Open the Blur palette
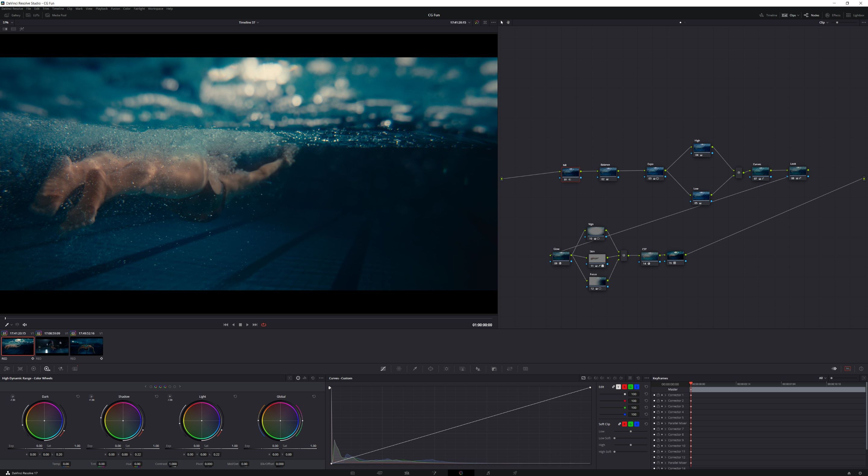Viewport: 868px width, 476px height. pos(478,369)
